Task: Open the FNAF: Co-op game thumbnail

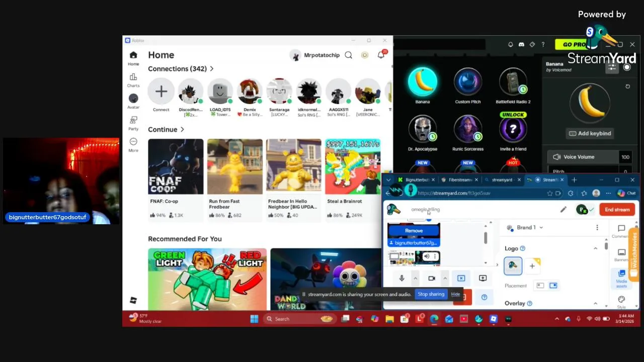Action: pos(176,166)
